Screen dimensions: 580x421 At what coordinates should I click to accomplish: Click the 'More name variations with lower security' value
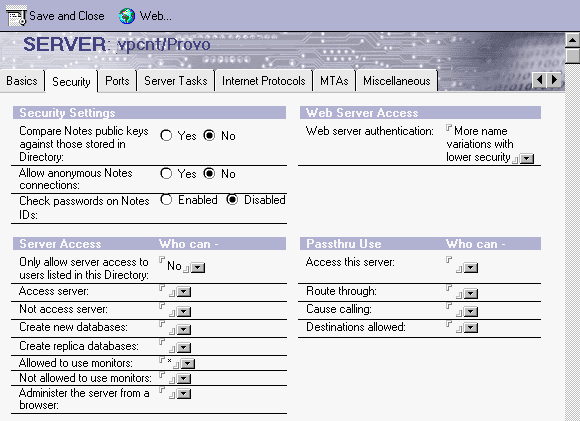click(x=480, y=144)
